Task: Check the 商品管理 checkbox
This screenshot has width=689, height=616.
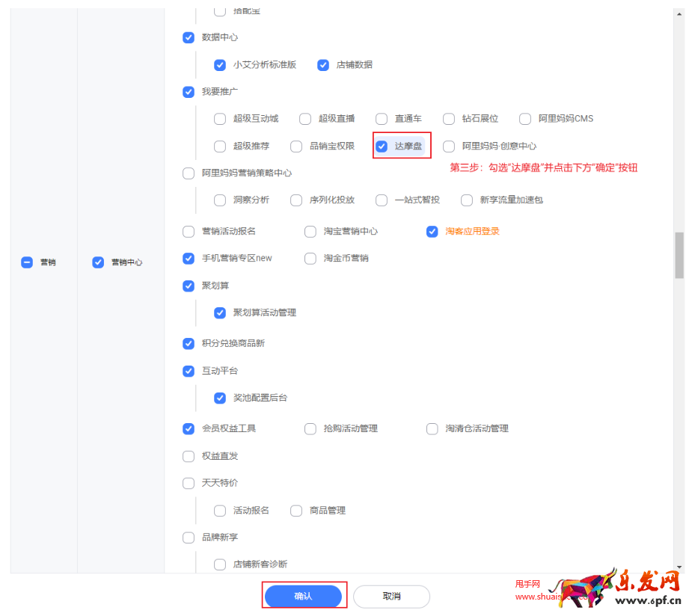Action: (x=297, y=511)
